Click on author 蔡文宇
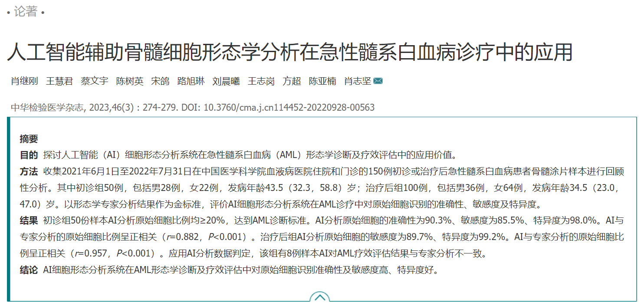644x306 pixels. (x=95, y=81)
